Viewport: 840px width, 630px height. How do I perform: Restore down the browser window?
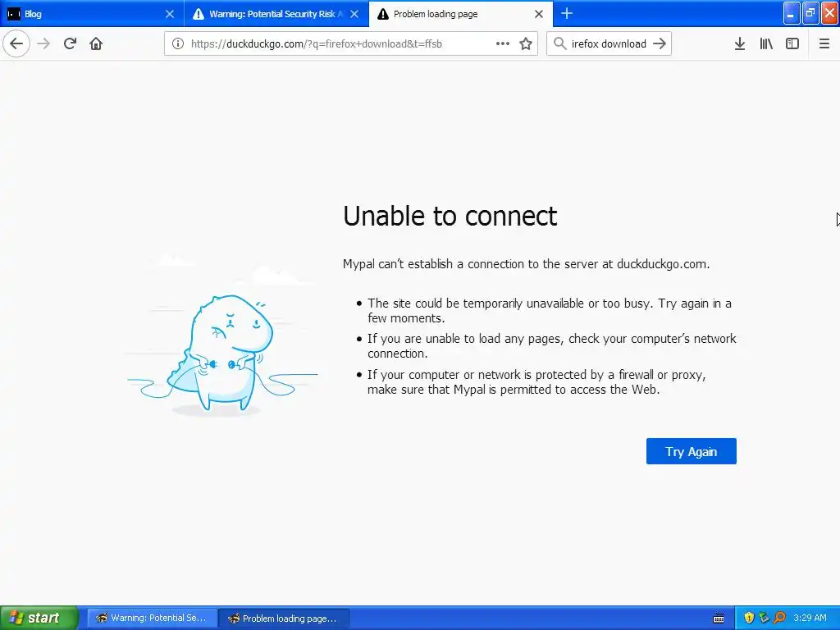810,14
